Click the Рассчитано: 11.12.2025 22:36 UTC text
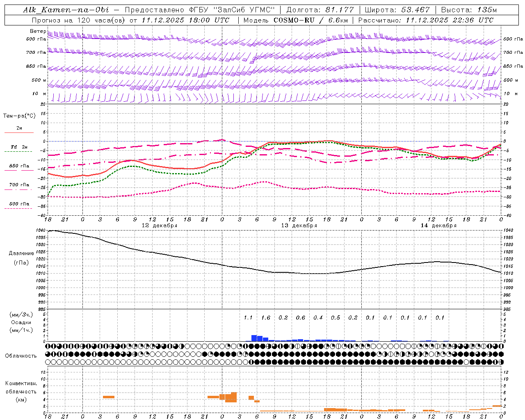The image size is (525, 420). point(426,20)
